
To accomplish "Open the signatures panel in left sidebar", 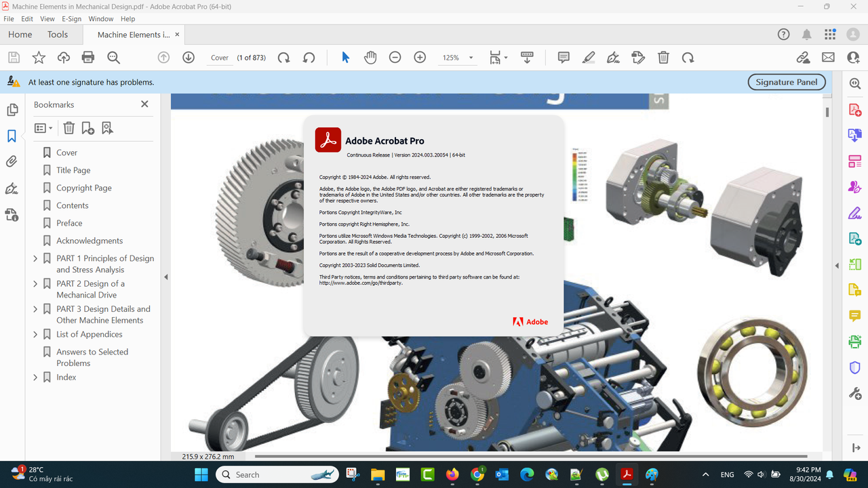I will (12, 188).
